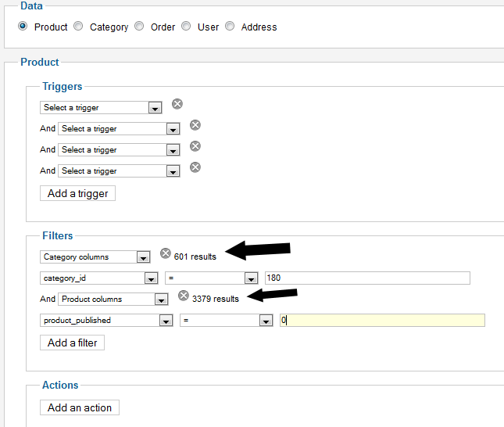Delete the Product columns filter with 3379 results

[x=184, y=296]
